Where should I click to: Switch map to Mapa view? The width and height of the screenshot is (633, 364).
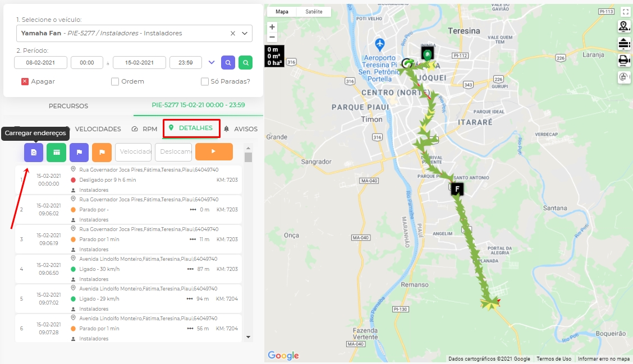[x=282, y=12]
